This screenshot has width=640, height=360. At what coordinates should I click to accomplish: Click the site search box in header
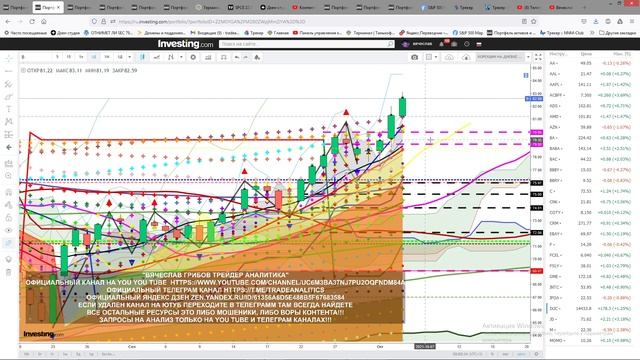click(x=307, y=44)
